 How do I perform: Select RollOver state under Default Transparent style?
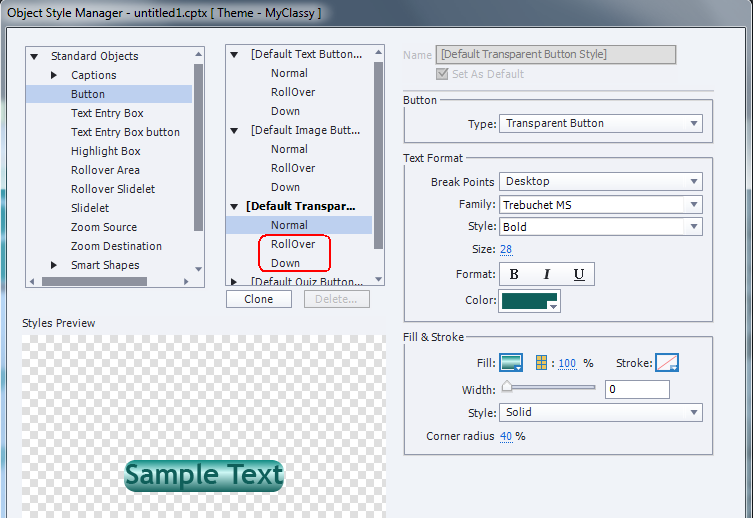click(x=293, y=244)
